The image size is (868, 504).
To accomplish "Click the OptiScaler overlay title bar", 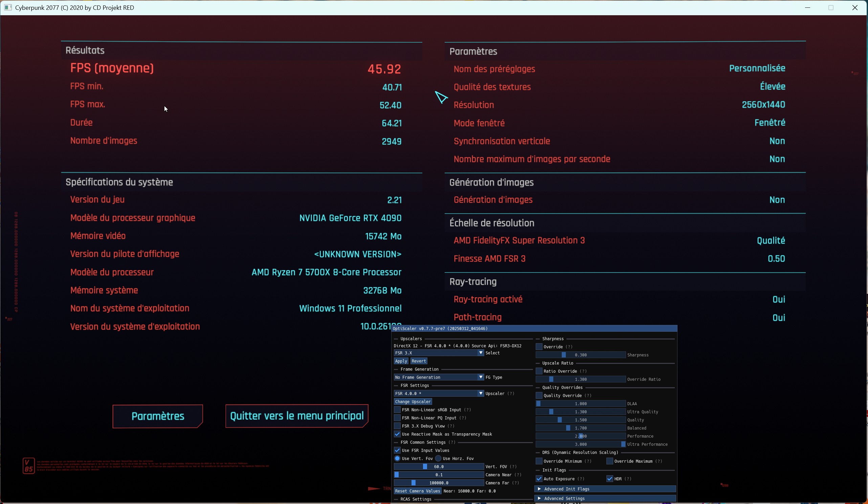I will 534,328.
